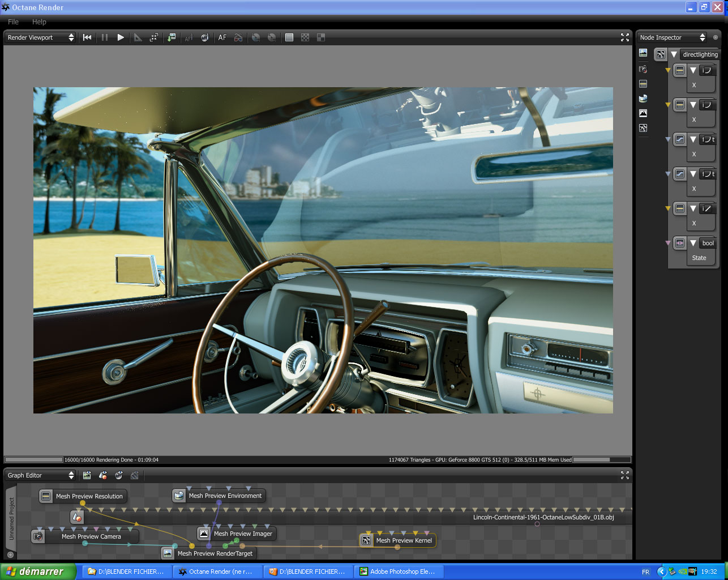728x580 pixels.
Task: Select the Mesh Preview Environment node
Action: coord(225,496)
